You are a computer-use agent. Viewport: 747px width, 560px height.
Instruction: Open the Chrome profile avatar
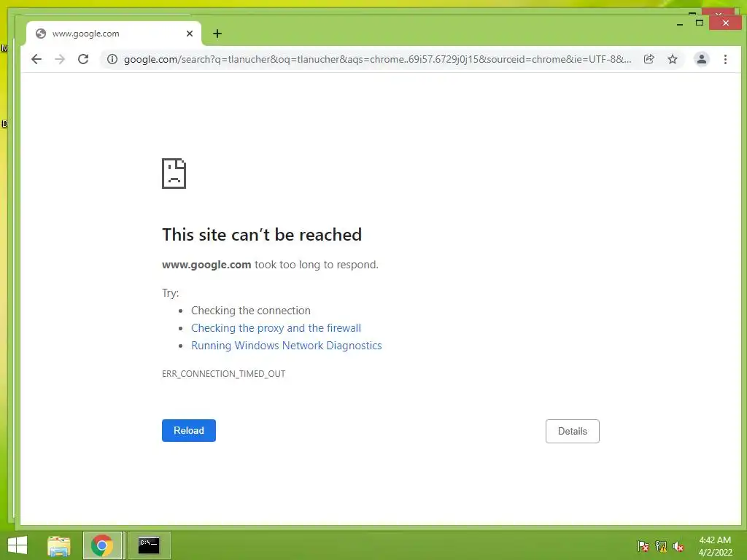point(701,59)
